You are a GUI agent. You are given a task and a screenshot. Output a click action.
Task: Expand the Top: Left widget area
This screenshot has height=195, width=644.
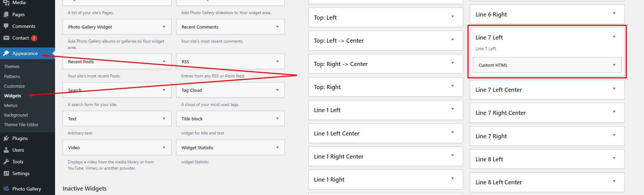point(452,17)
